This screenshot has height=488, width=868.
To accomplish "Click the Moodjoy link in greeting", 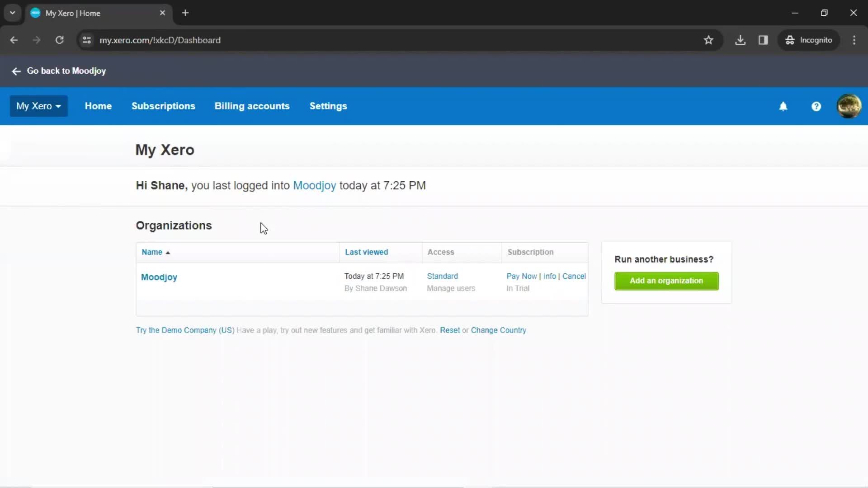I will click(315, 186).
